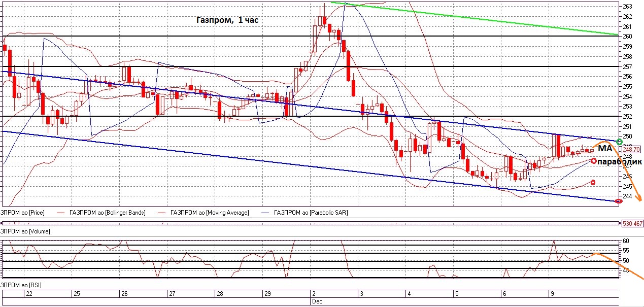Image resolution: width=644 pixels, height=307 pixels.
Task: Click the 253 price axis label
Action: (627, 106)
